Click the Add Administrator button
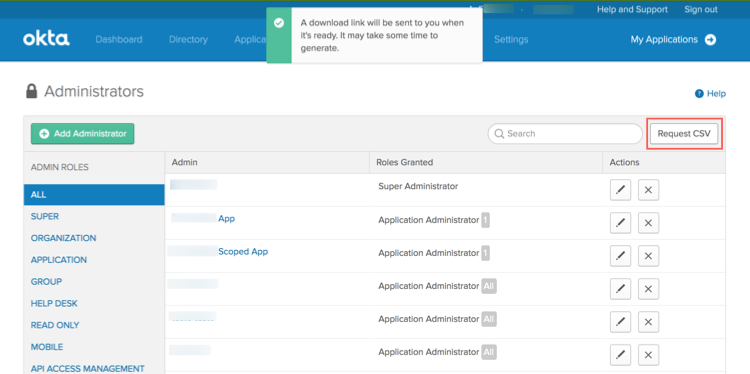The height and width of the screenshot is (374, 750). point(82,134)
